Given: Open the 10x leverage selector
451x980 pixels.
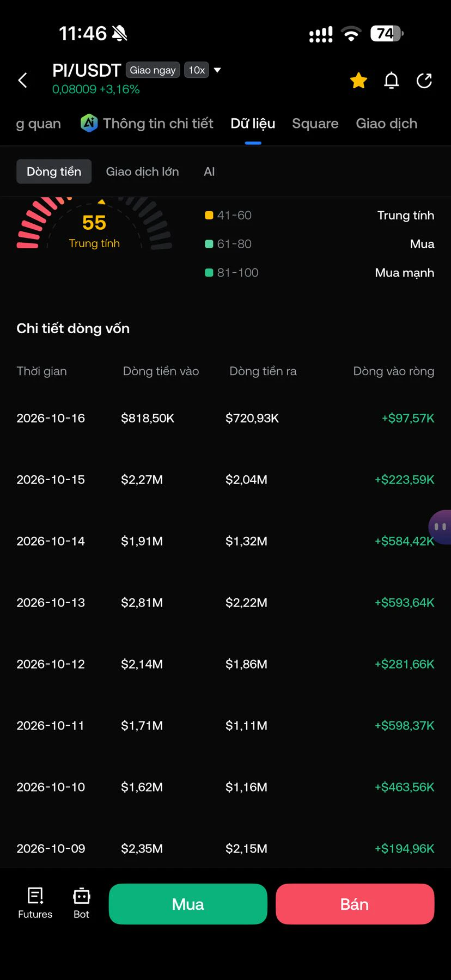Looking at the screenshot, I should (x=197, y=70).
